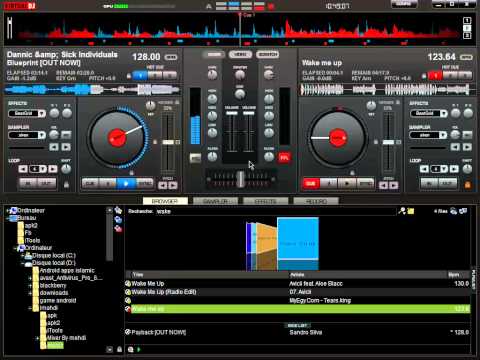Click the green automix play icon
480x360 pixels.
139,349
